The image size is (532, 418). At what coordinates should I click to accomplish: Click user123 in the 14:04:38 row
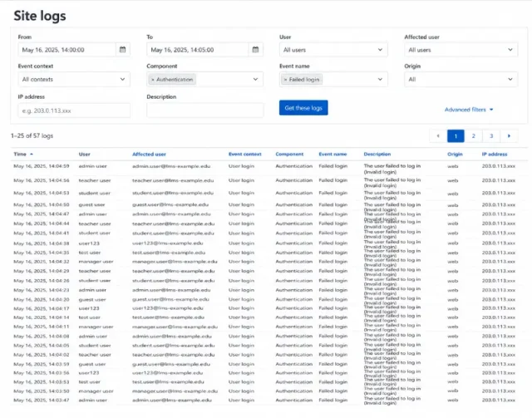[89, 243]
